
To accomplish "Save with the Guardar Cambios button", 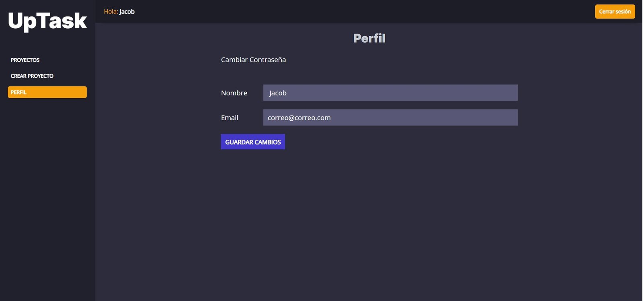I will (x=253, y=142).
